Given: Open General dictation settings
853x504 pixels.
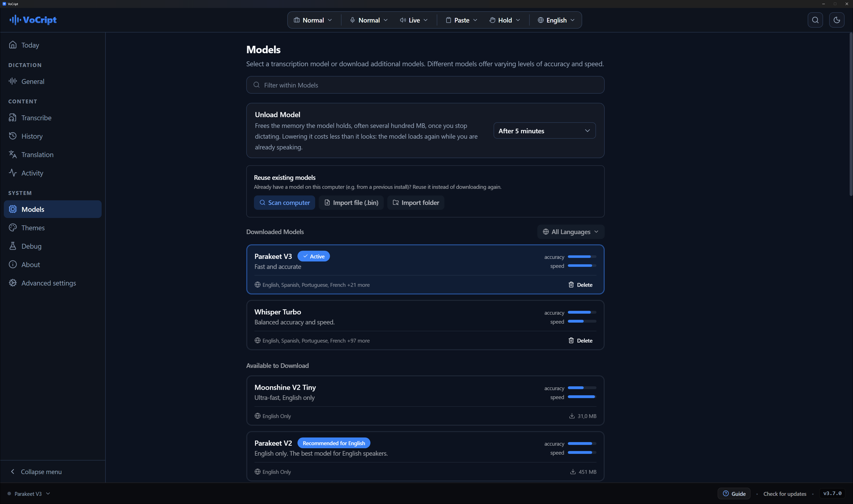Looking at the screenshot, I should (53, 81).
